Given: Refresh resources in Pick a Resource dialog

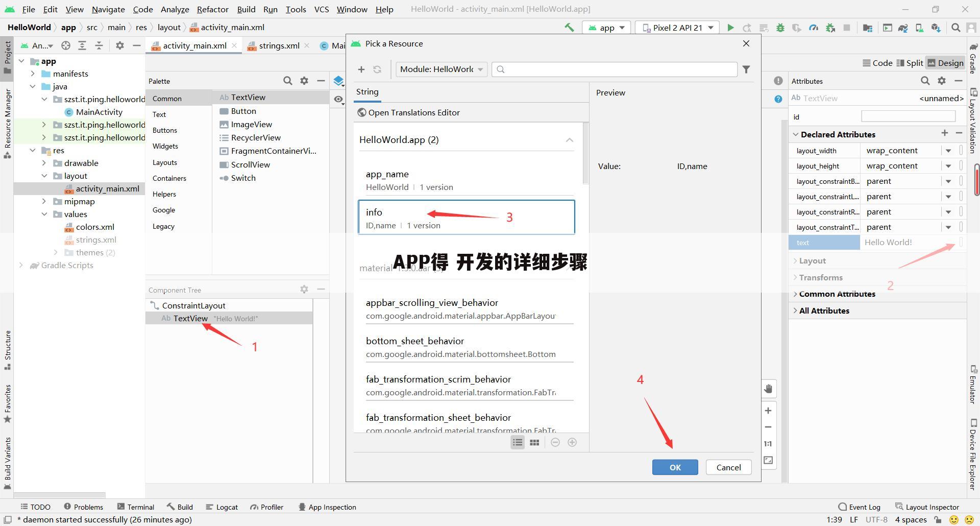Looking at the screenshot, I should click(377, 69).
